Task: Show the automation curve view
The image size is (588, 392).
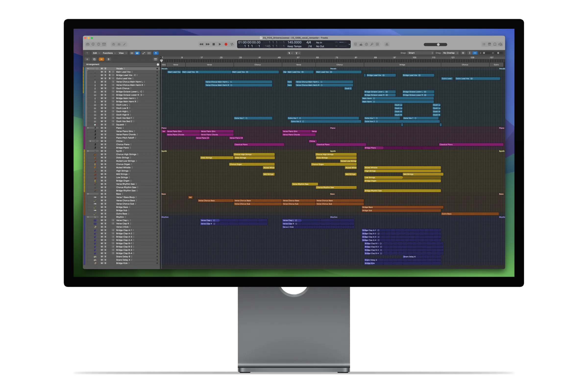Action: pos(144,53)
